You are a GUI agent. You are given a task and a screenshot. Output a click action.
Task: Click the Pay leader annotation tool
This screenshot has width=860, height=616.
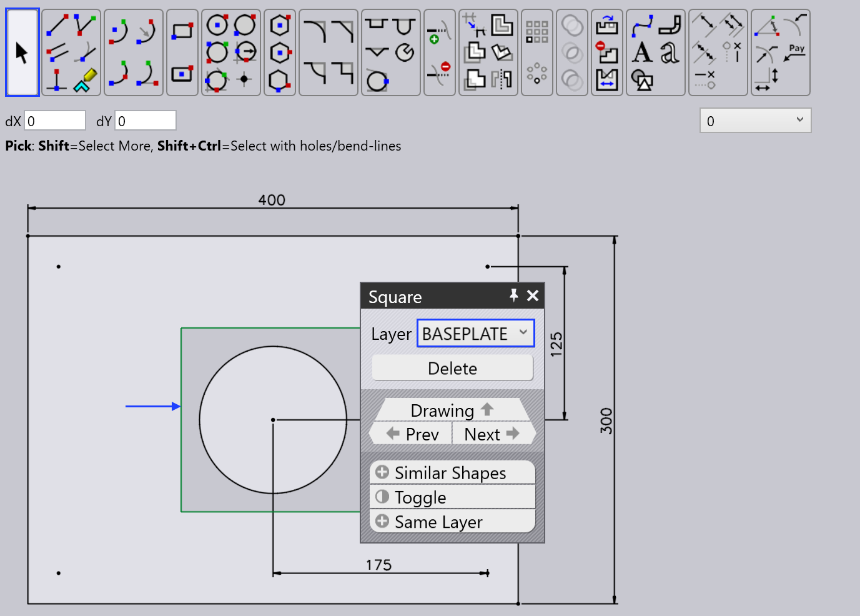(795, 52)
